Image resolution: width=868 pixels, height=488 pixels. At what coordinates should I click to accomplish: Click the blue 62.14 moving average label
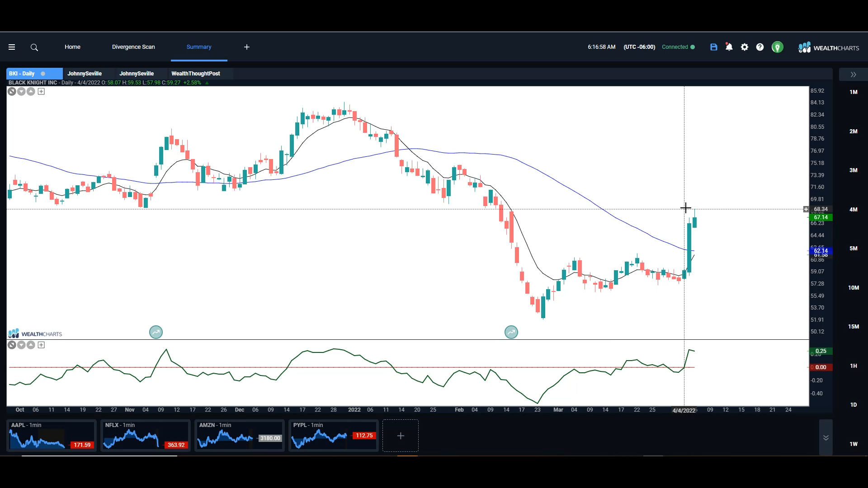pos(821,251)
